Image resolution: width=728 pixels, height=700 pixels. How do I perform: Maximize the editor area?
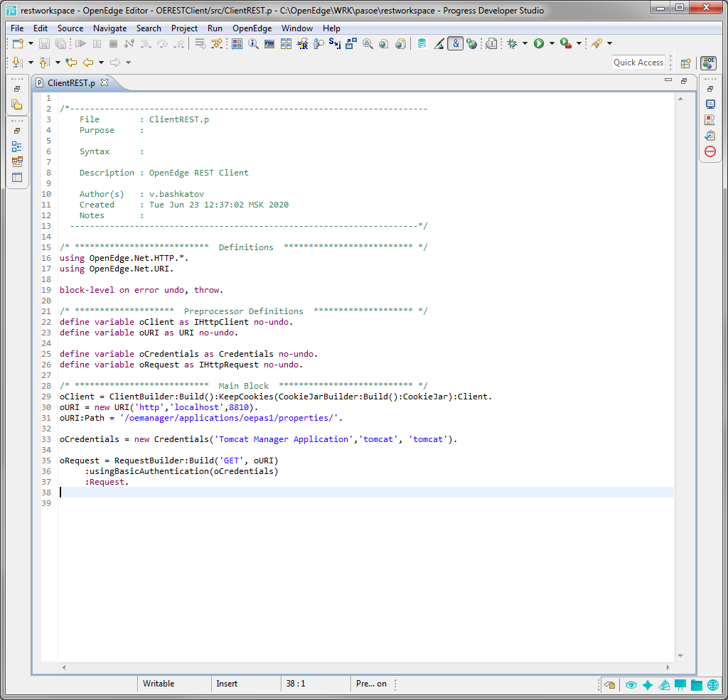(x=684, y=81)
